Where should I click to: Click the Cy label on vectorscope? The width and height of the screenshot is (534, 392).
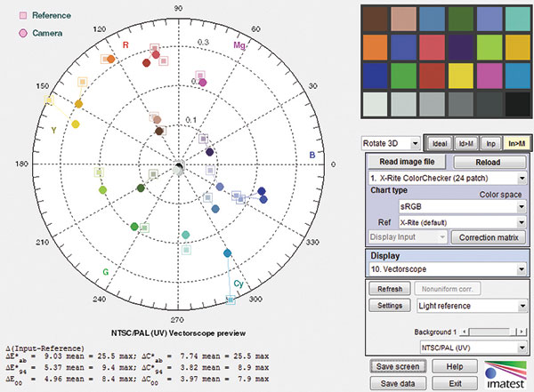point(239,284)
